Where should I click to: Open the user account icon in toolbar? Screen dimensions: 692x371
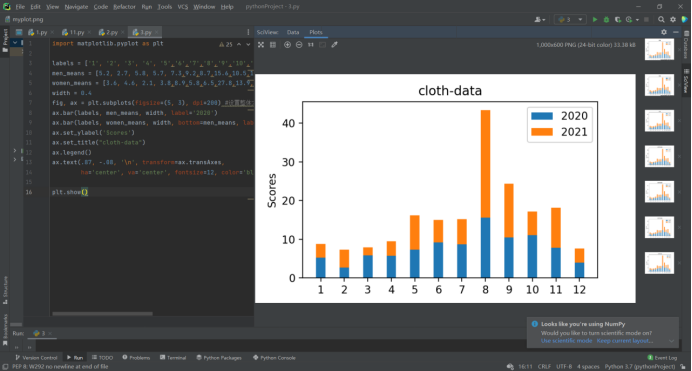(538, 19)
